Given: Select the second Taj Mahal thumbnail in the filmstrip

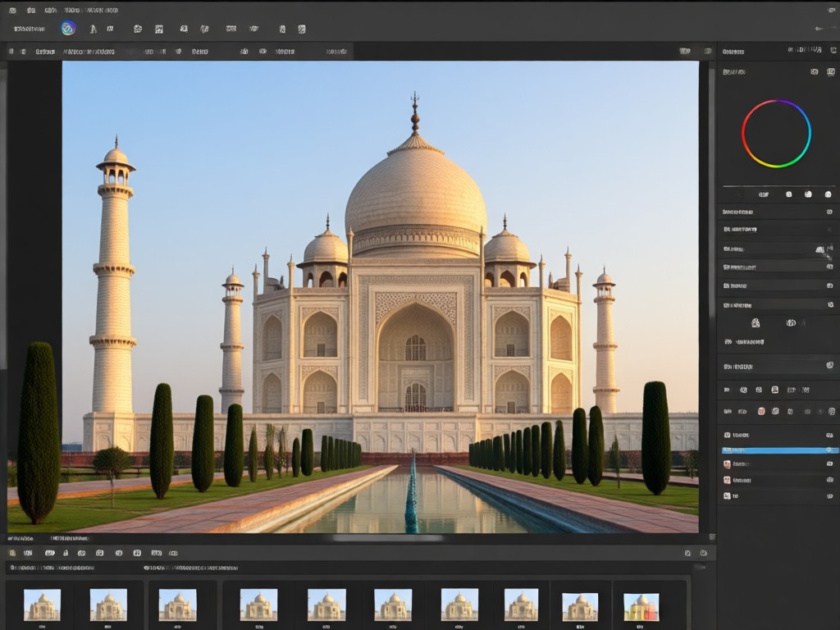Looking at the screenshot, I should click(108, 605).
